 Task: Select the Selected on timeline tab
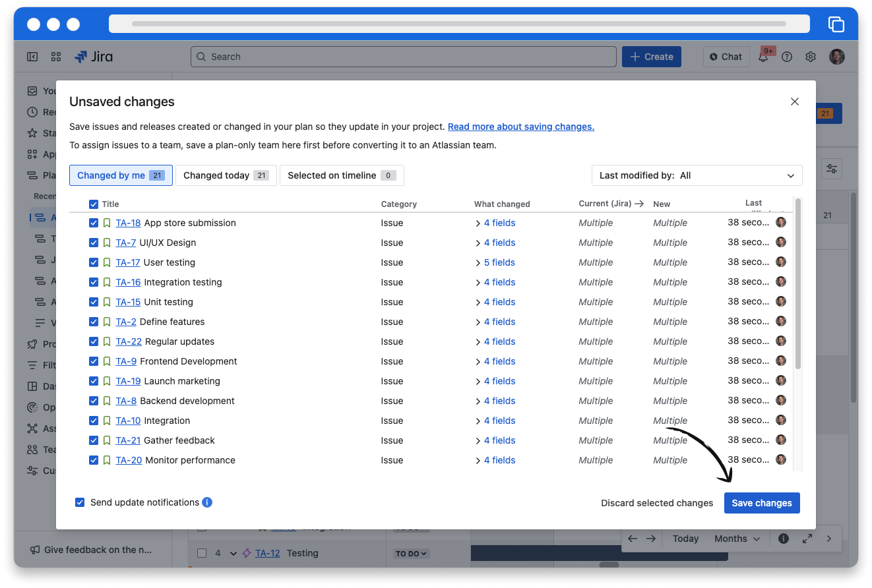(x=342, y=175)
